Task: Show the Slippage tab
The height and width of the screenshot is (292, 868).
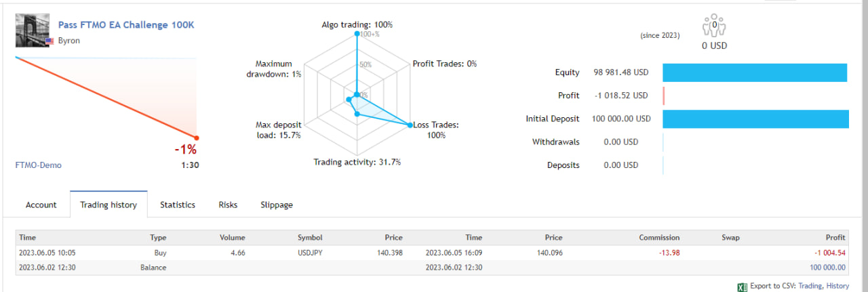Action: click(277, 205)
